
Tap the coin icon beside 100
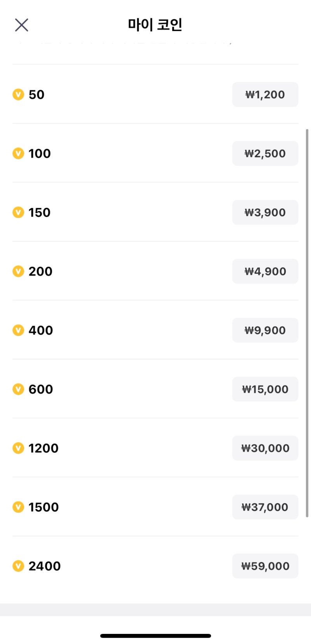18,153
